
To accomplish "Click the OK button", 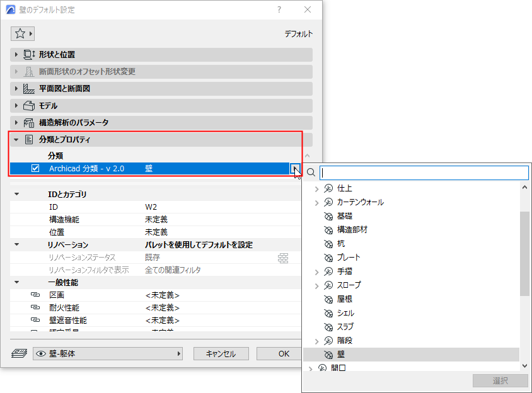I will click(279, 354).
